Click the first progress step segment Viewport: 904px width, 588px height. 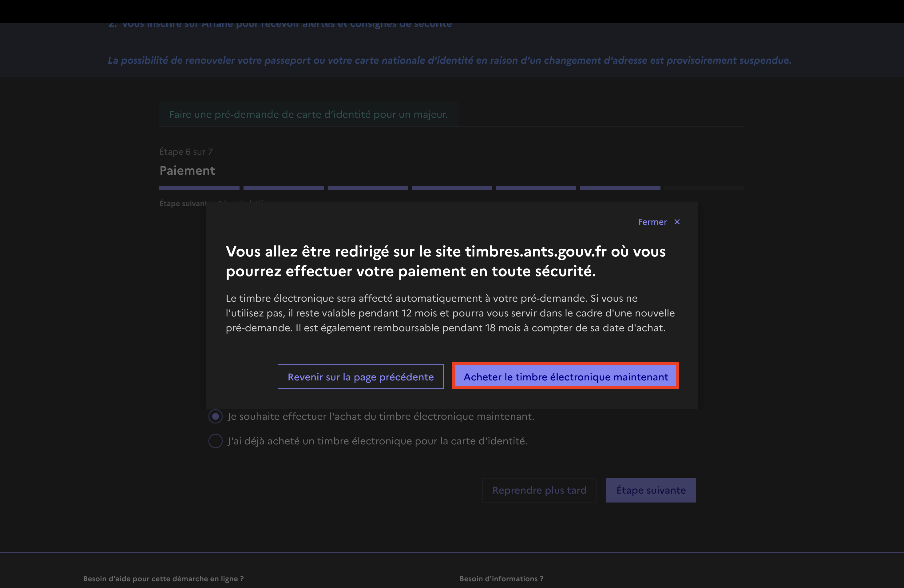(199, 189)
